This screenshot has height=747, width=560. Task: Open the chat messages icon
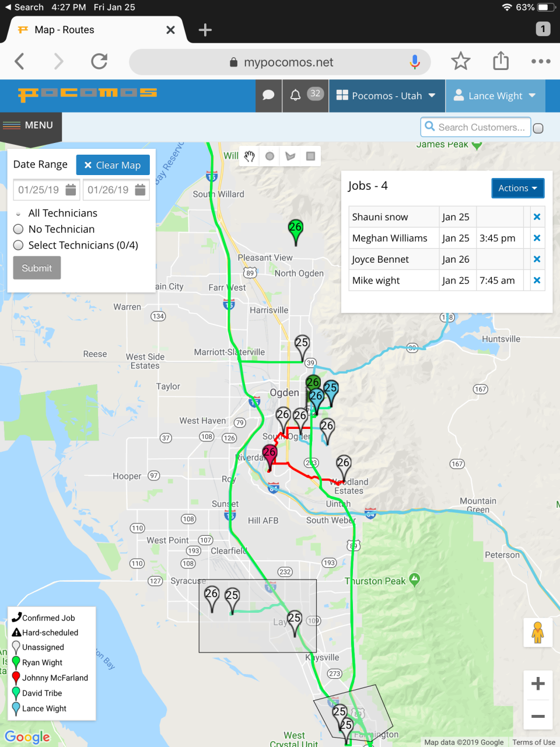[269, 95]
